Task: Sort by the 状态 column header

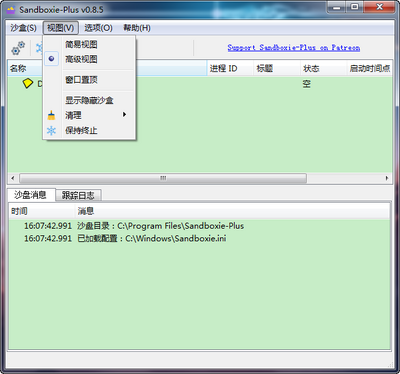Action: click(324, 69)
